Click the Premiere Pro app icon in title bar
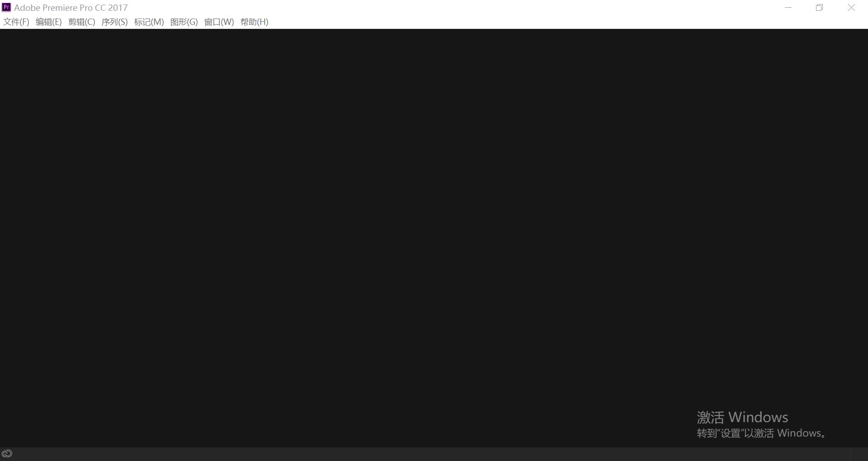This screenshot has width=868, height=461. pyautogui.click(x=6, y=7)
